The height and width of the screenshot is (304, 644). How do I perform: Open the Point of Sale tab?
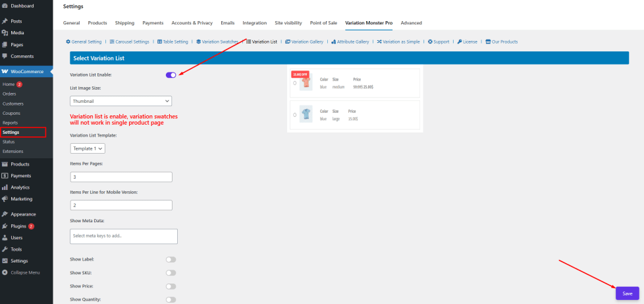[x=323, y=23]
